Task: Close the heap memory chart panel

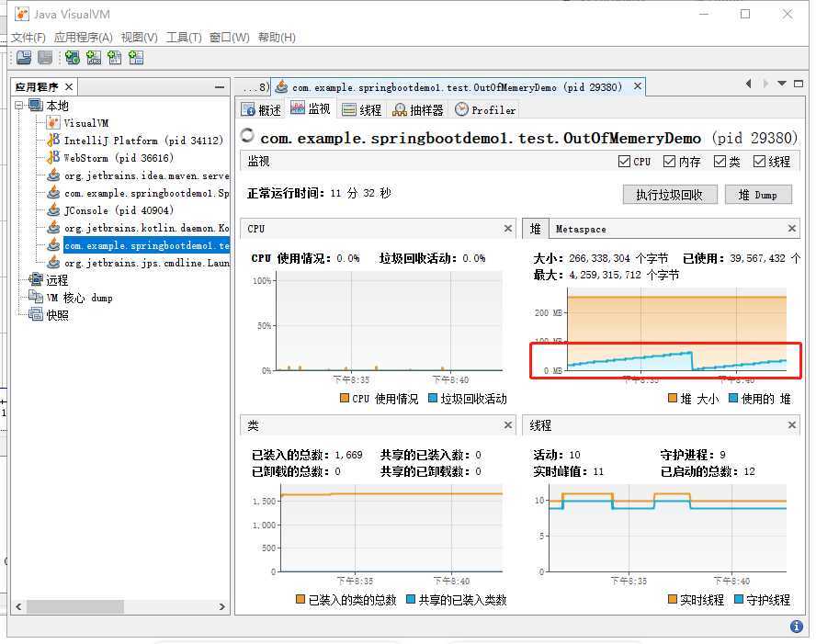Action: (x=792, y=229)
